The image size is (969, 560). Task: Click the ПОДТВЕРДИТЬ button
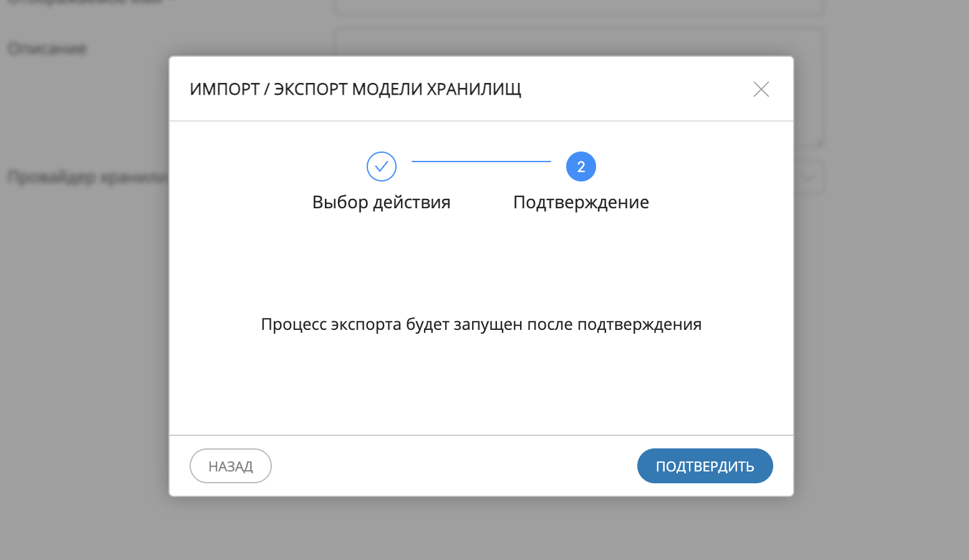pyautogui.click(x=705, y=466)
